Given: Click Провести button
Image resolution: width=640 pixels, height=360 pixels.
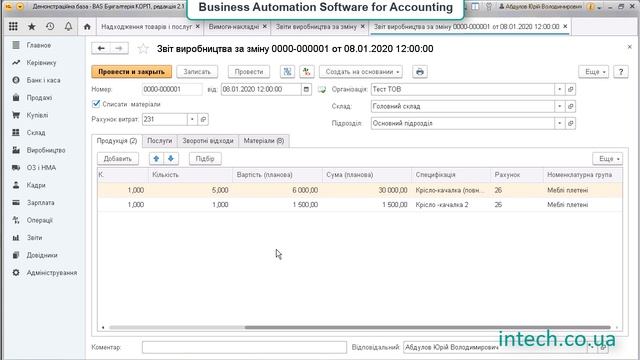Looking at the screenshot, I should [249, 72].
